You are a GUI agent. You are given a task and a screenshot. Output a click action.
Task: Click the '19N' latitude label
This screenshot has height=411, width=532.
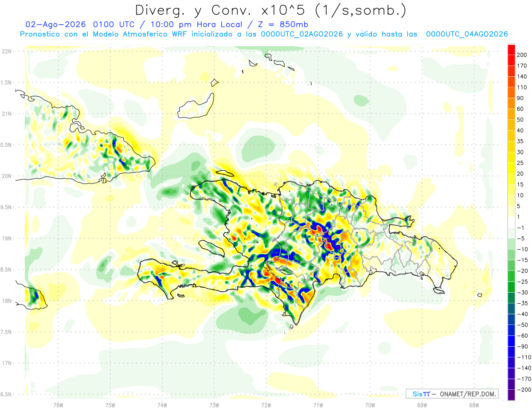tap(7, 238)
